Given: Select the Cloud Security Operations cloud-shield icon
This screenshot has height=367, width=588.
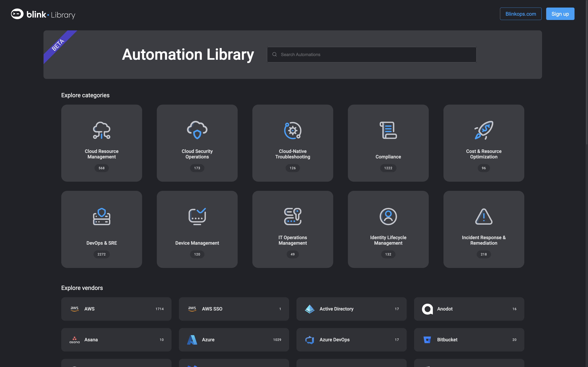Looking at the screenshot, I should tap(197, 130).
